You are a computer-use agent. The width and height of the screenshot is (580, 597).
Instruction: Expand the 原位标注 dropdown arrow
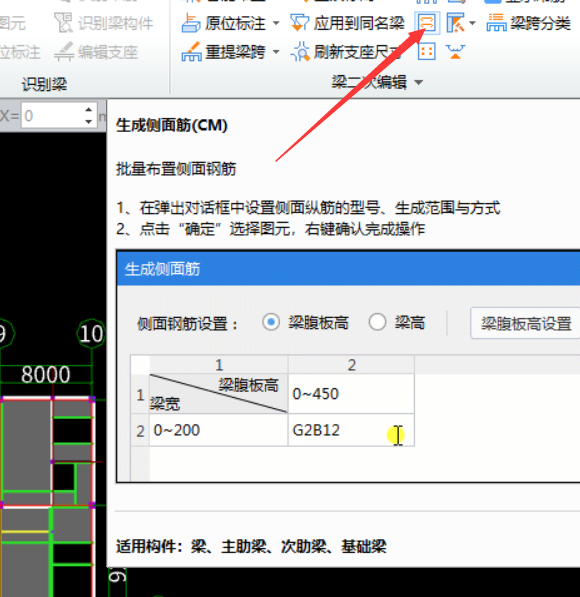tap(276, 24)
